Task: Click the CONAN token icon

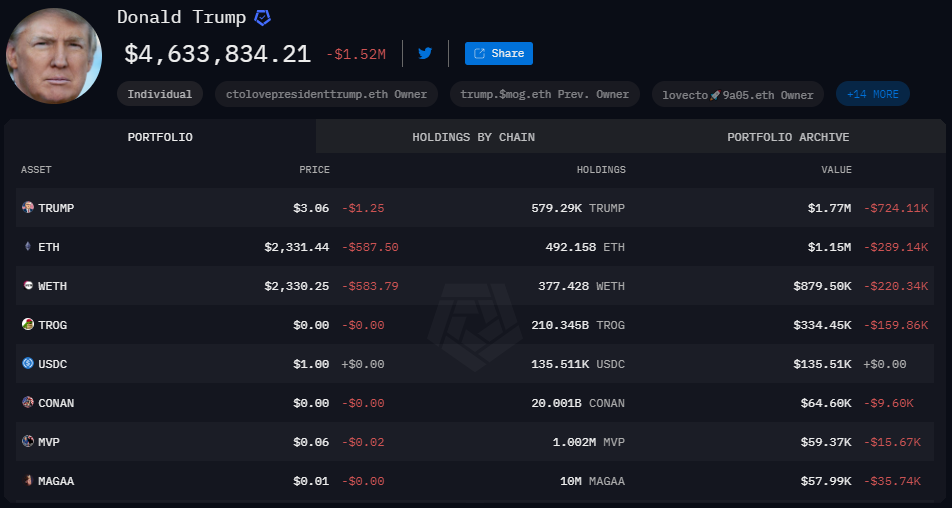Action: click(x=28, y=403)
